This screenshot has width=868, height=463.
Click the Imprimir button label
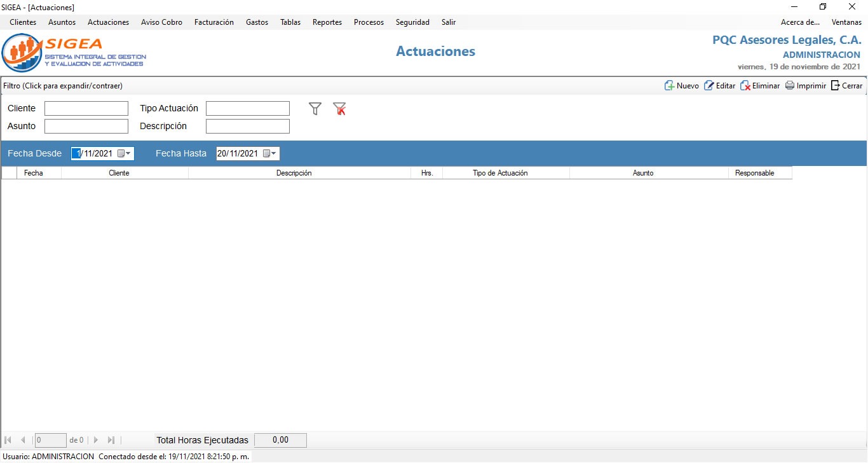pyautogui.click(x=811, y=86)
